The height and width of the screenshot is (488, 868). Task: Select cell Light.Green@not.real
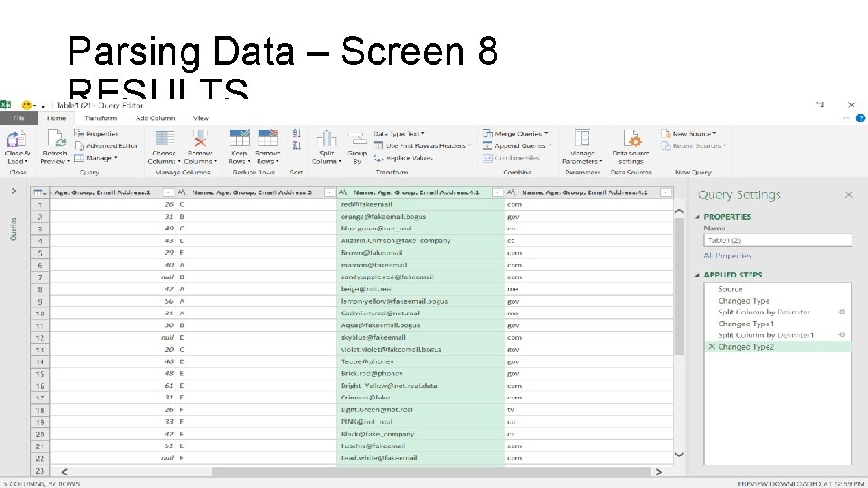tap(420, 409)
